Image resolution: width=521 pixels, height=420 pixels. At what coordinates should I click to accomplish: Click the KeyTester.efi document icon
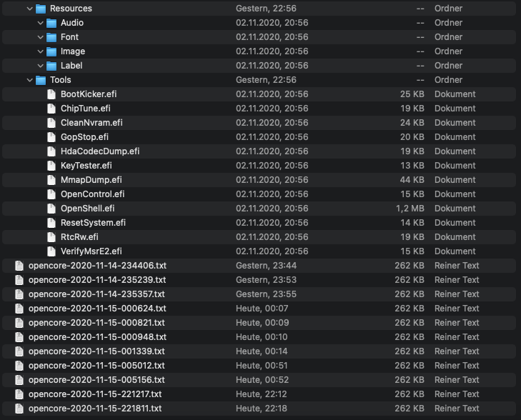point(51,166)
